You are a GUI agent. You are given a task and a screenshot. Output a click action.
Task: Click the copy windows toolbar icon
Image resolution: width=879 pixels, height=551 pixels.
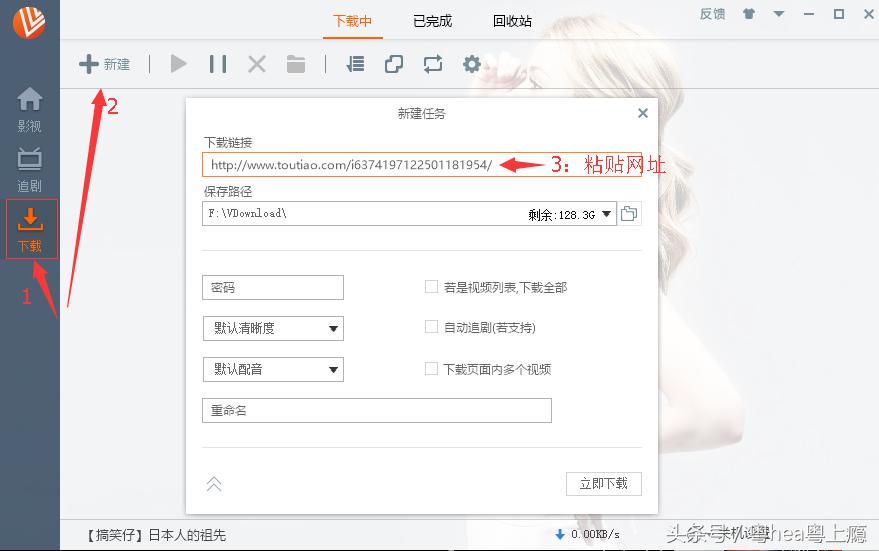click(x=394, y=64)
